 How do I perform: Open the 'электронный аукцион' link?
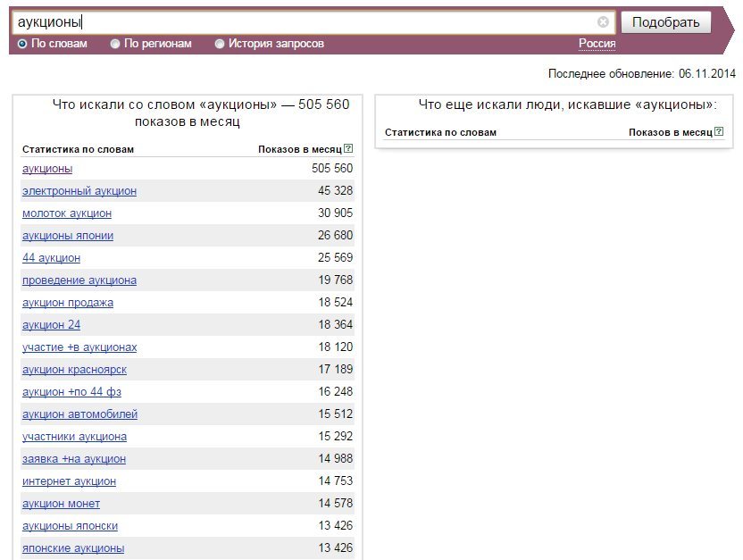pyautogui.click(x=79, y=191)
